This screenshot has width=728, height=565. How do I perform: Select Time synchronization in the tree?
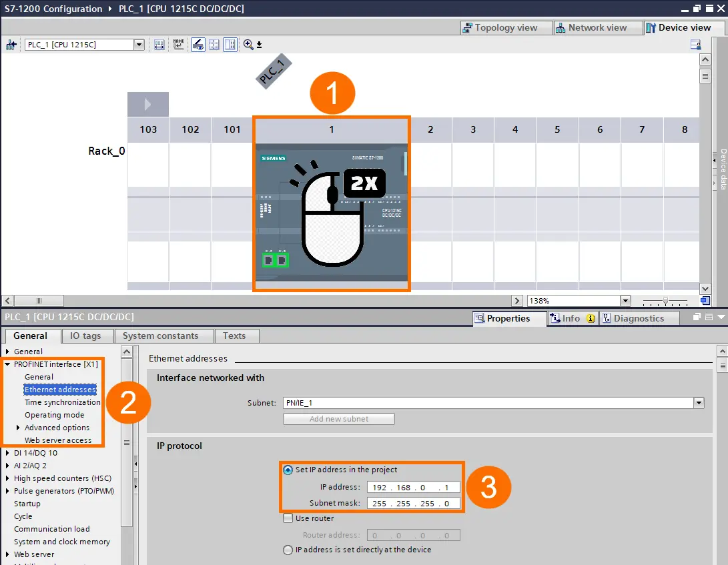[62, 402]
